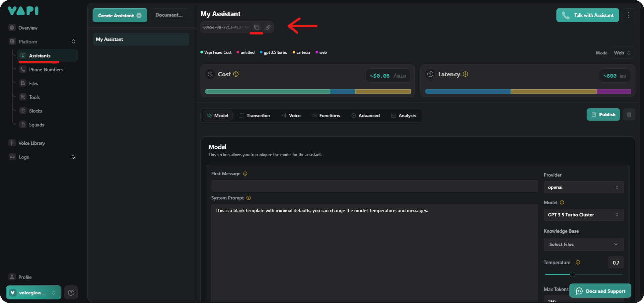The height and width of the screenshot is (303, 644).
Task: Switch to the Transcriber tab
Action: pos(255,116)
